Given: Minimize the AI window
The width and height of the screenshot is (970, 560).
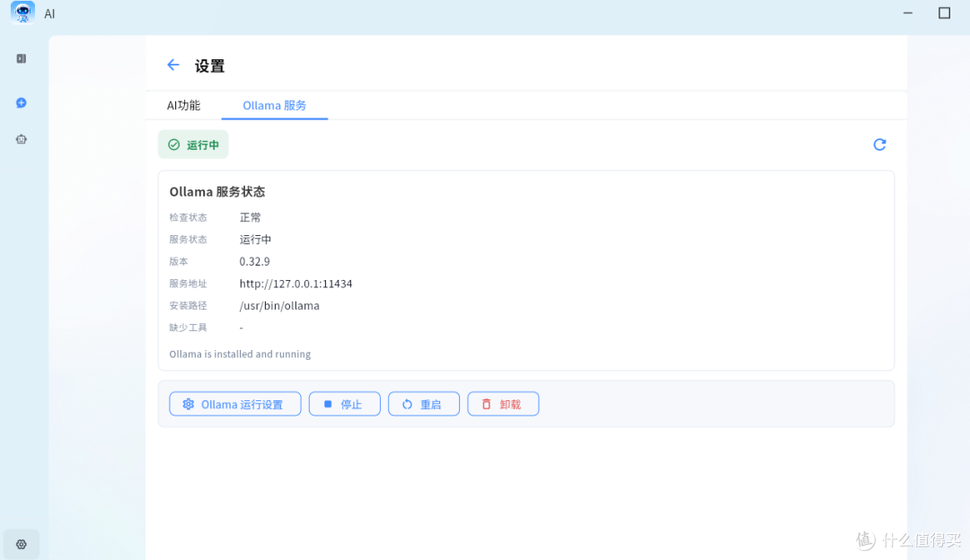Looking at the screenshot, I should pyautogui.click(x=907, y=13).
